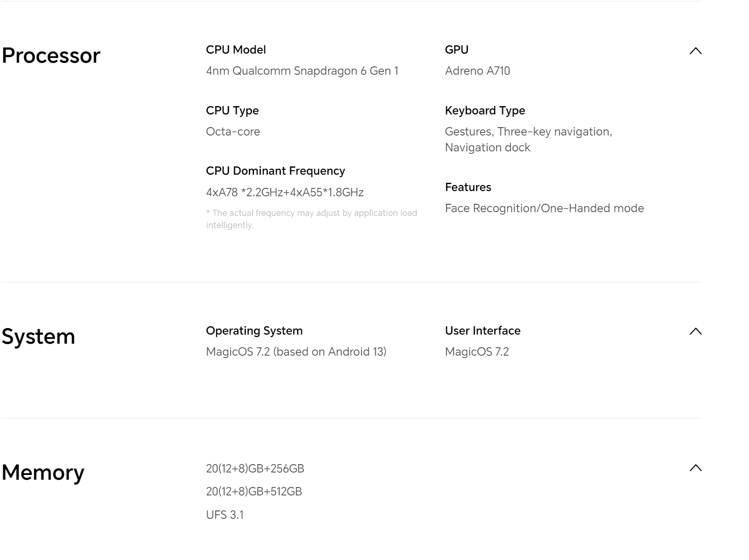Click the actual frequency footnote text

[311, 219]
